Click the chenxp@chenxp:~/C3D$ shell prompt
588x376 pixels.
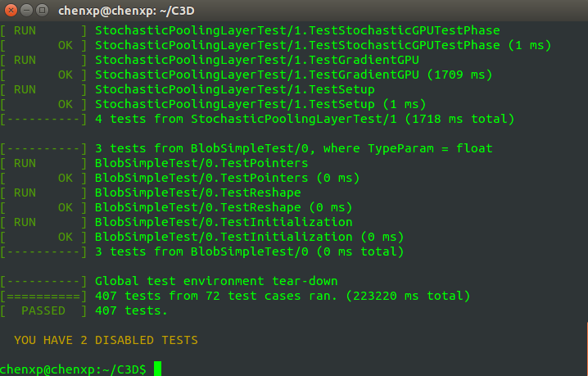[x=74, y=369]
